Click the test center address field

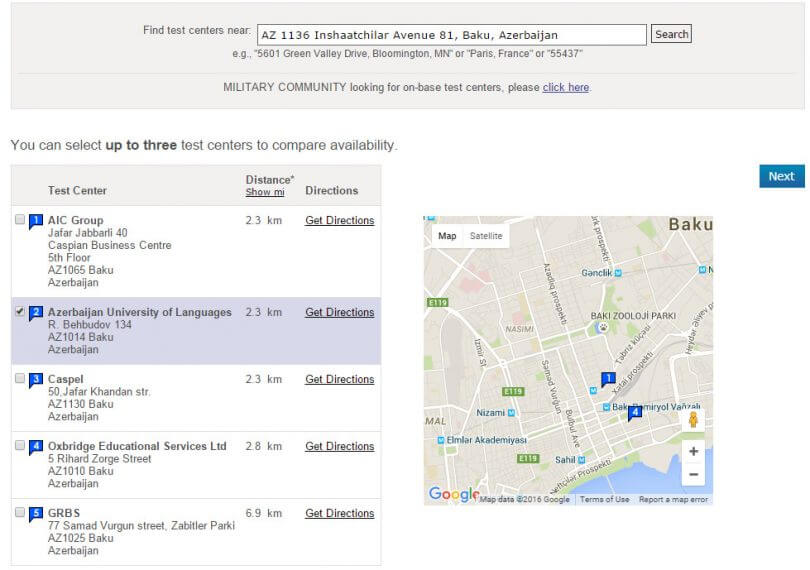click(451, 35)
